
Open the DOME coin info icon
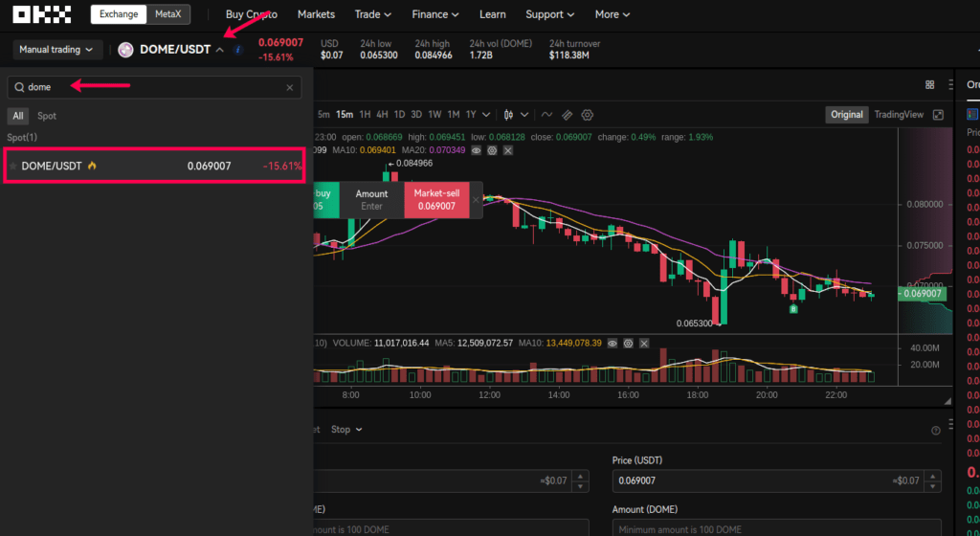[238, 50]
